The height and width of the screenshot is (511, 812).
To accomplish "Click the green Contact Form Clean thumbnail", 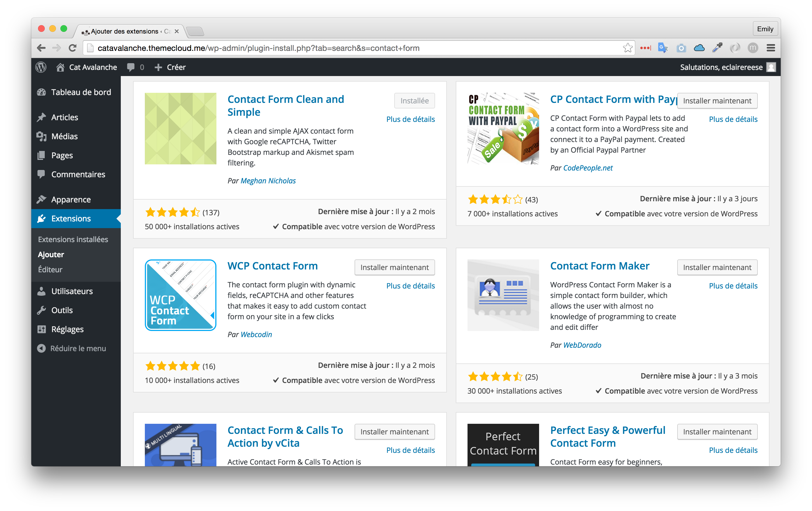I will click(x=180, y=128).
